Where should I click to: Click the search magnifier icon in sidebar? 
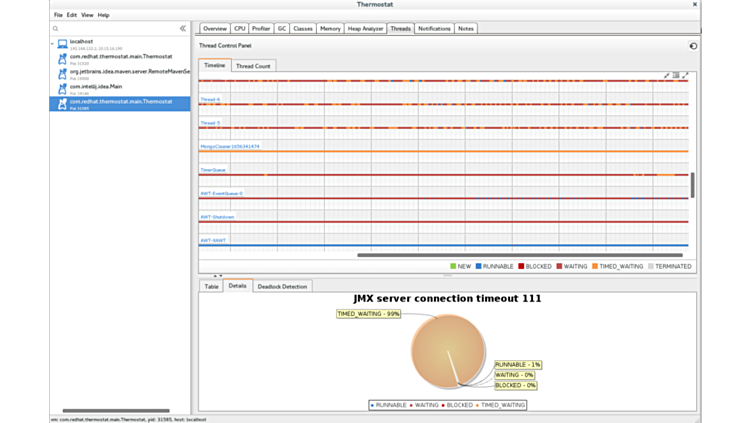(56, 29)
